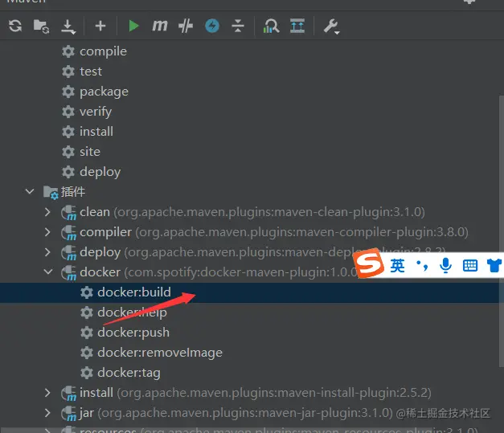This screenshot has height=433, width=504.
Task: Click gear icon beside docker:tag
Action: (x=87, y=373)
